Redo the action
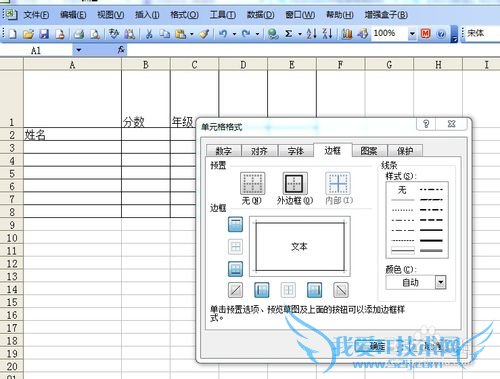 point(246,34)
